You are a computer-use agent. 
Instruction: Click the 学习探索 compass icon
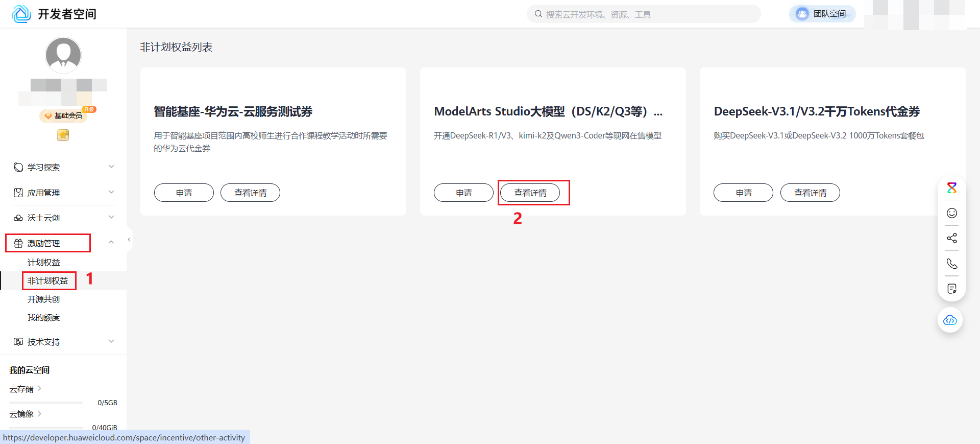tap(18, 167)
